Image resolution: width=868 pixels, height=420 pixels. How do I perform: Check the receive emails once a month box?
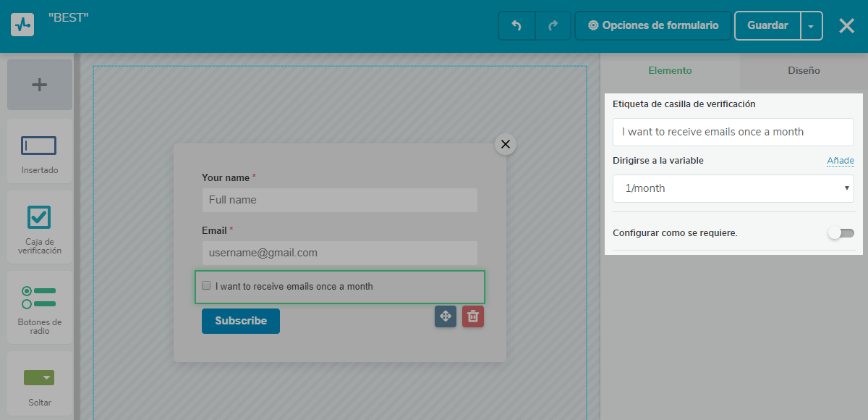point(206,285)
